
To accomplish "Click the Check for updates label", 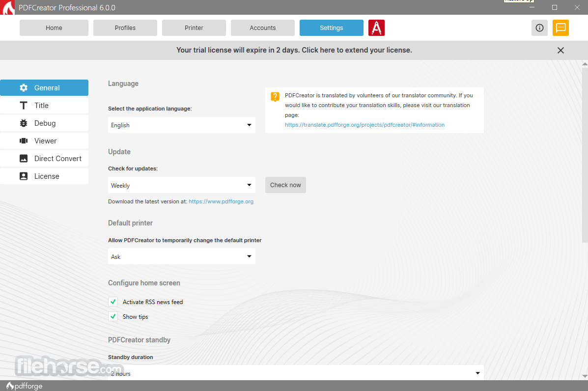I will 133,168.
